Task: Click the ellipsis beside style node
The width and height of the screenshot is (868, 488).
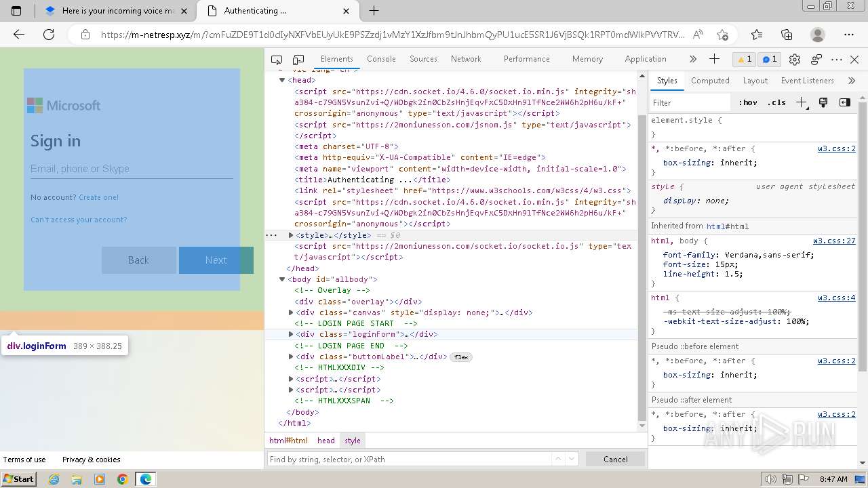Action: click(271, 235)
